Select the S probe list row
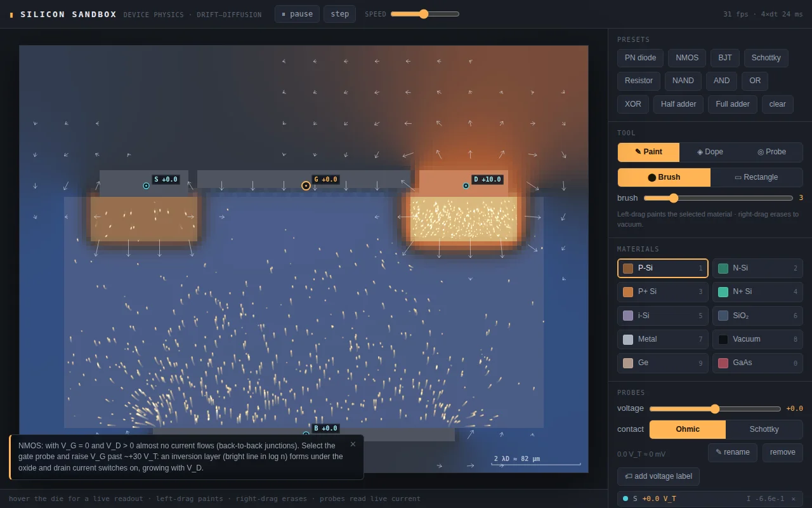The width and height of the screenshot is (812, 508). click(x=710, y=499)
